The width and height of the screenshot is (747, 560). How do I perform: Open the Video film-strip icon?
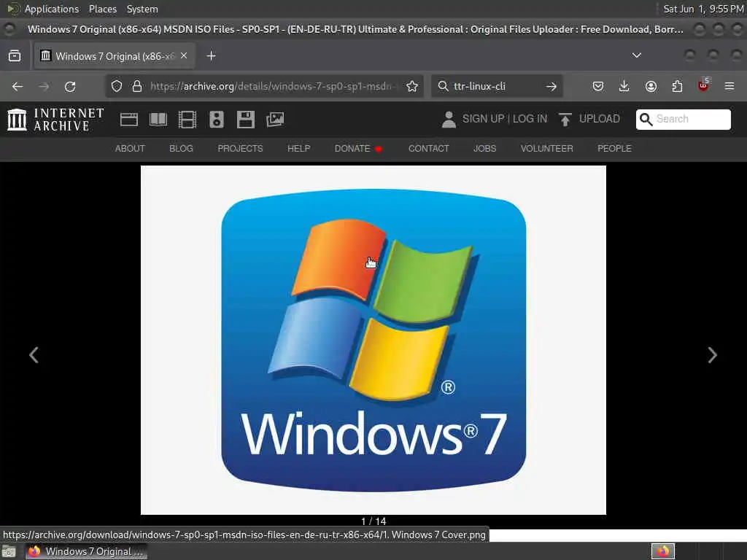tap(187, 119)
